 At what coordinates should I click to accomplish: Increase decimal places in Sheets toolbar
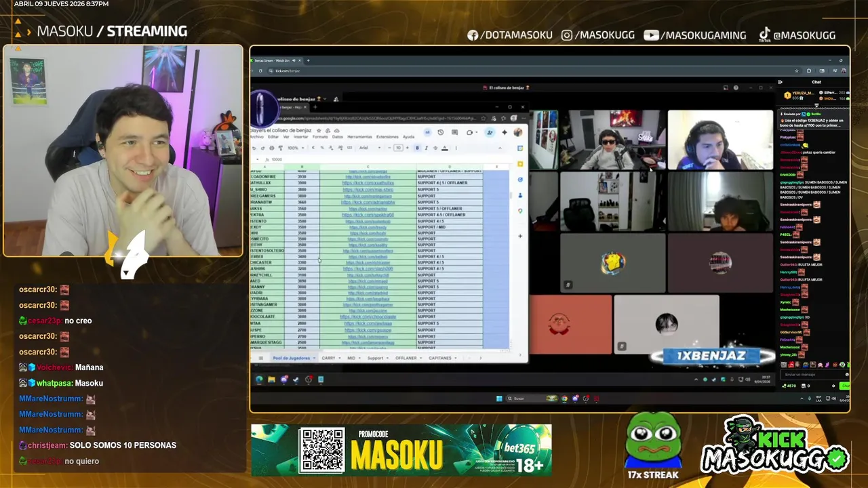point(340,148)
